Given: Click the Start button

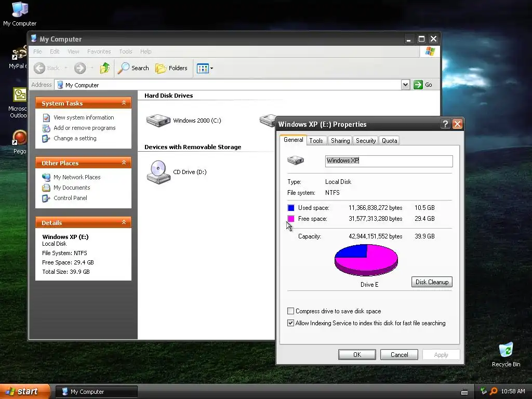Looking at the screenshot, I should pyautogui.click(x=25, y=392).
